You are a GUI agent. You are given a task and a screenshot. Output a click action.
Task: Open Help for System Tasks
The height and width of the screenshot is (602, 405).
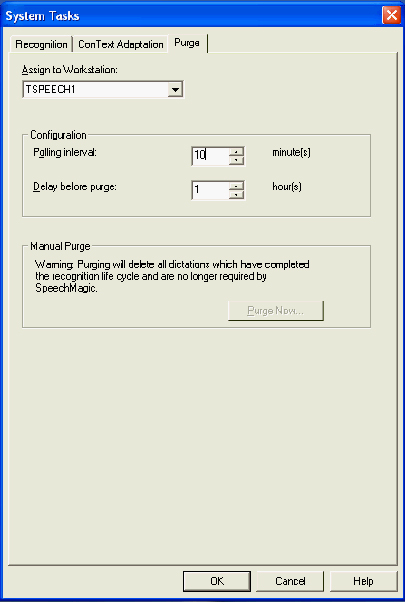pos(363,581)
